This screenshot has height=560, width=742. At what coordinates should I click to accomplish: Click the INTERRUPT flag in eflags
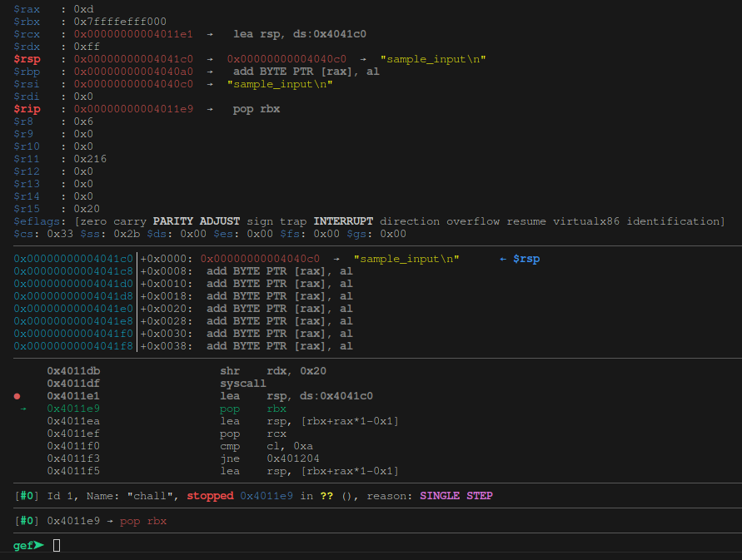point(343,221)
